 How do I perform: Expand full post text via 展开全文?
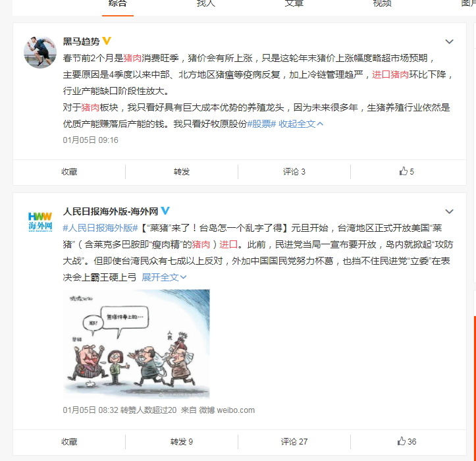pos(164,277)
